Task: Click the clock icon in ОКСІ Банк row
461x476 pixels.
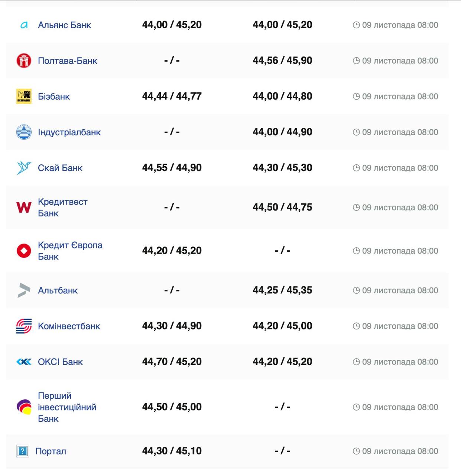Action: (x=356, y=362)
